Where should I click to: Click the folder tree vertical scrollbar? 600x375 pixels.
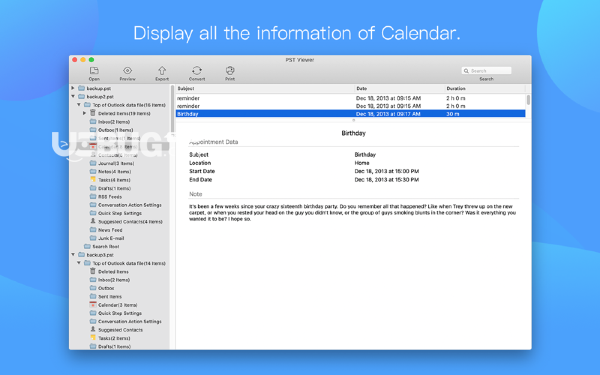172,109
